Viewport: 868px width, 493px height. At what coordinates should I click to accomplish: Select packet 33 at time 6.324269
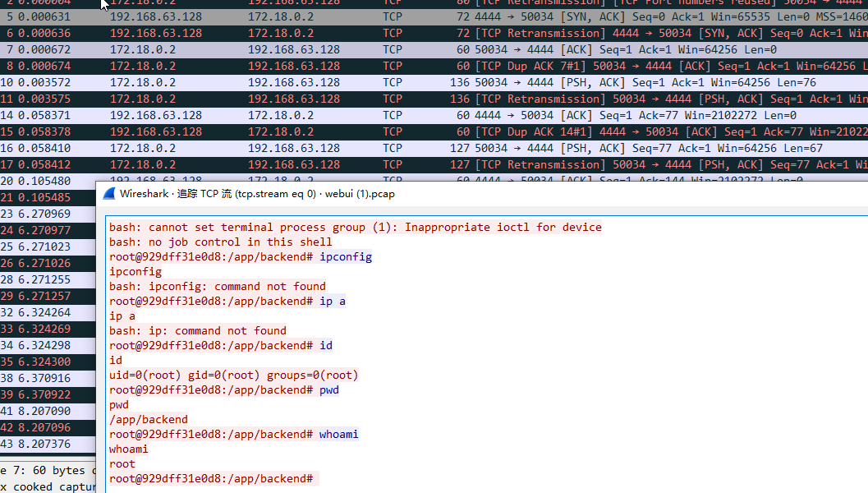48,329
